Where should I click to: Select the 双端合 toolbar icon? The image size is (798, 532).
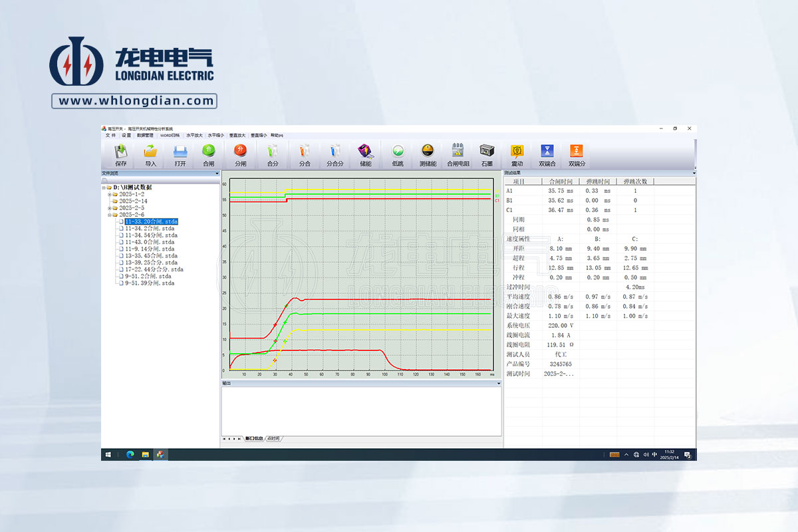point(547,152)
